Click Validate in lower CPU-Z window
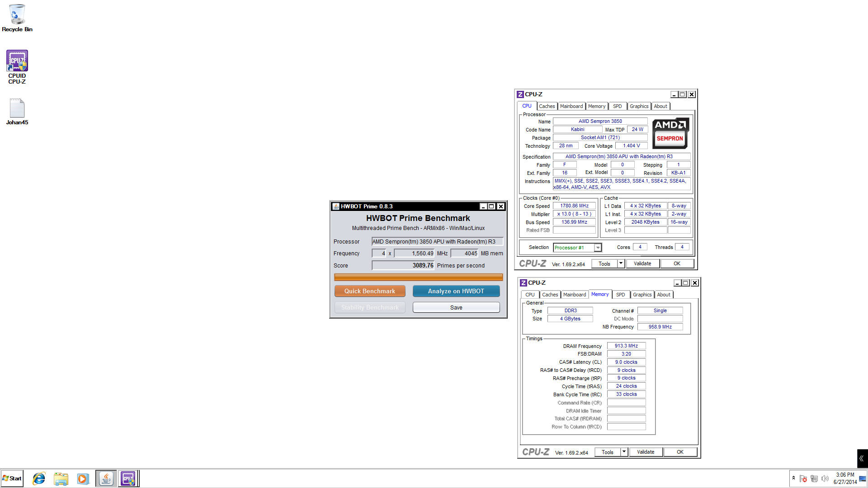 [646, 452]
